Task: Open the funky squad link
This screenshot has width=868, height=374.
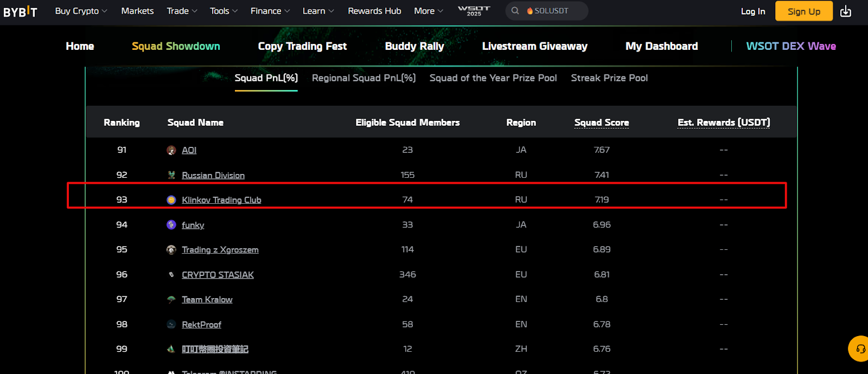Action: pyautogui.click(x=193, y=225)
